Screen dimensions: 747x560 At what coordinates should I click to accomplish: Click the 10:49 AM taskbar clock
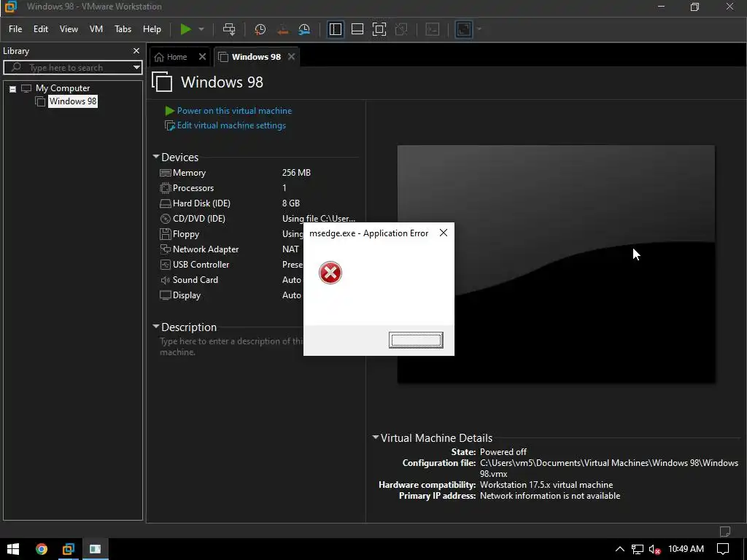pos(686,549)
